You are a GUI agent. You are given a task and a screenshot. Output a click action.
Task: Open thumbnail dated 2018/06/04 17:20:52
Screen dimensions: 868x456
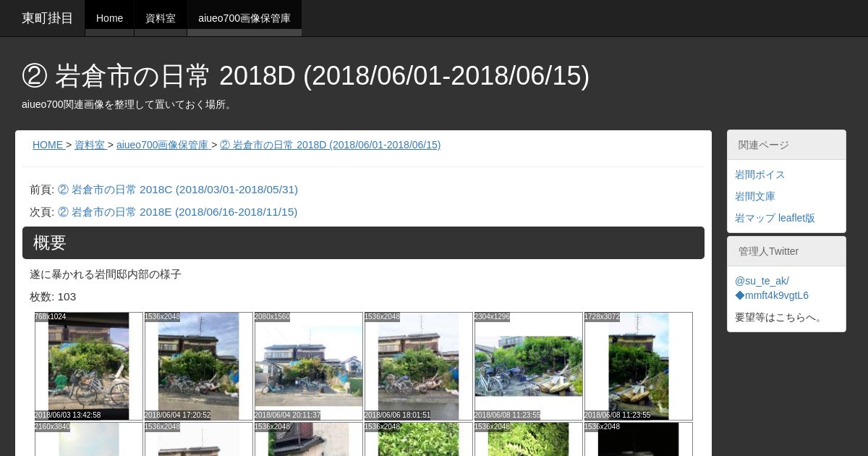tap(199, 366)
